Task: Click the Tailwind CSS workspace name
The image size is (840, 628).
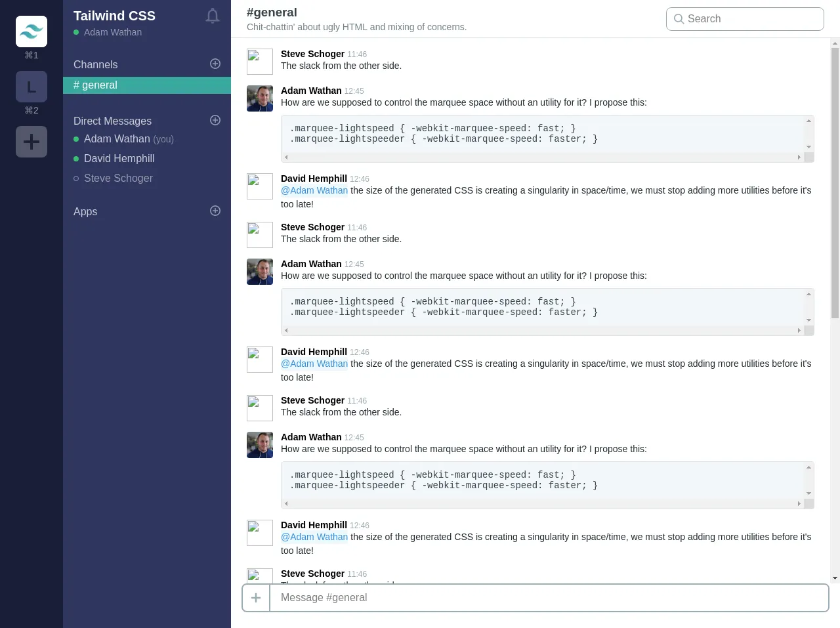Action: tap(114, 16)
